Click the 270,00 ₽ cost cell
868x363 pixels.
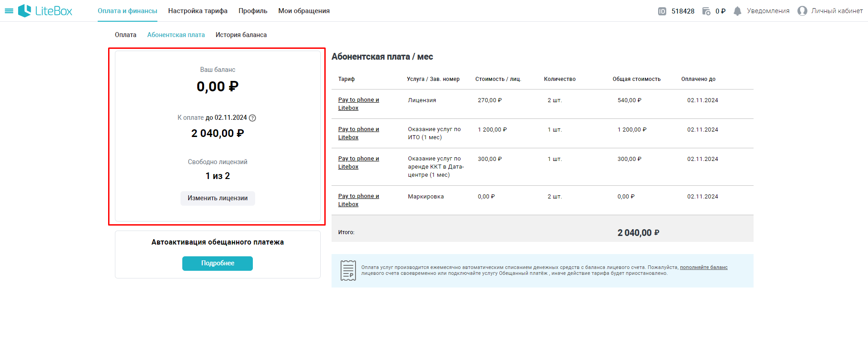point(490,100)
